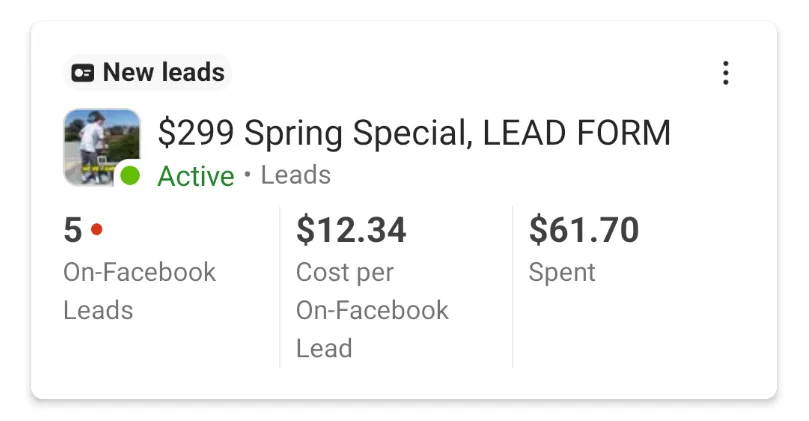The width and height of the screenshot is (809, 421).
Task: Click the Leads word under On-Facebook
Action: point(98,310)
